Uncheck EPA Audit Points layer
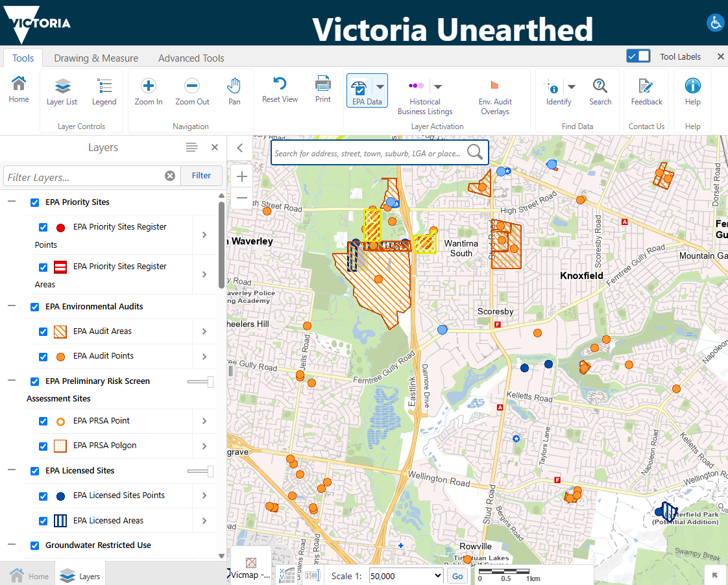The width and height of the screenshot is (728, 585). tap(43, 357)
